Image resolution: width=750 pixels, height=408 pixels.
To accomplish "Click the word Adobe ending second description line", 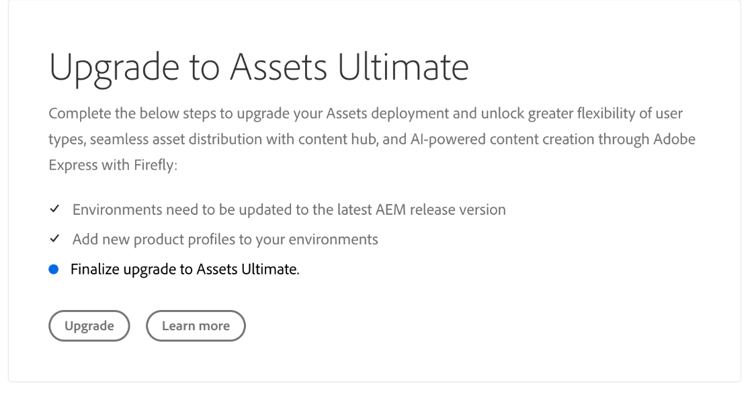I will [672, 139].
